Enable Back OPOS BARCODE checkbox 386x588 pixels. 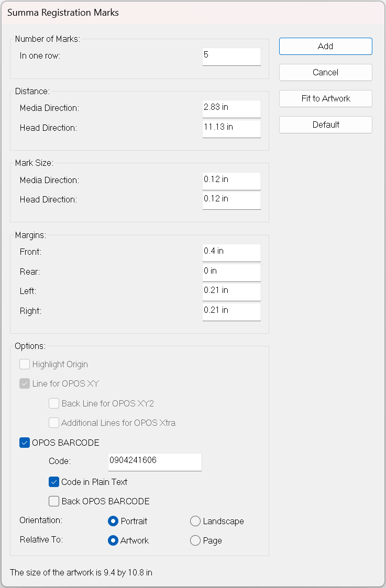click(54, 501)
